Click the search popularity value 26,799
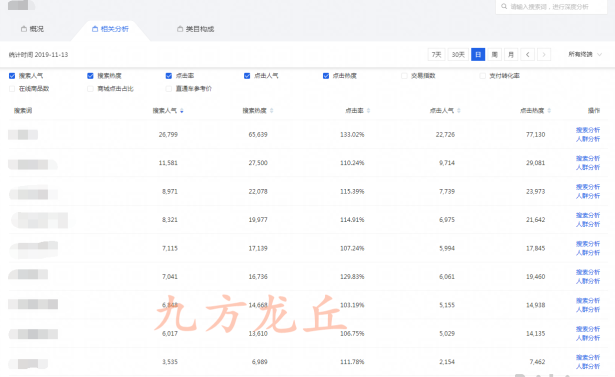The image size is (615, 377). click(168, 135)
